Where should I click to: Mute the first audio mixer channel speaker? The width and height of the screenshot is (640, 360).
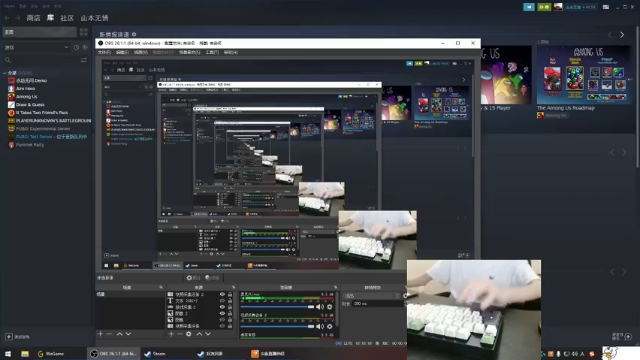[x=320, y=307]
